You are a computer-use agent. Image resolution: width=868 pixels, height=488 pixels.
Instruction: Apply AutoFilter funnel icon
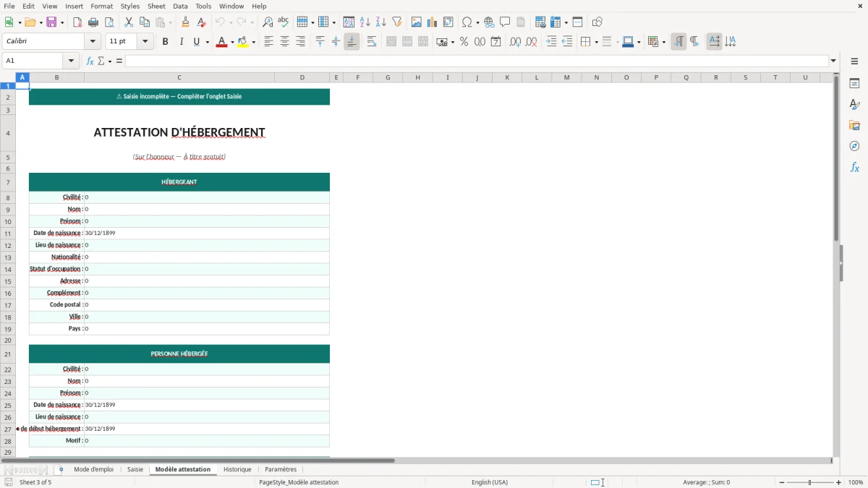pos(397,22)
